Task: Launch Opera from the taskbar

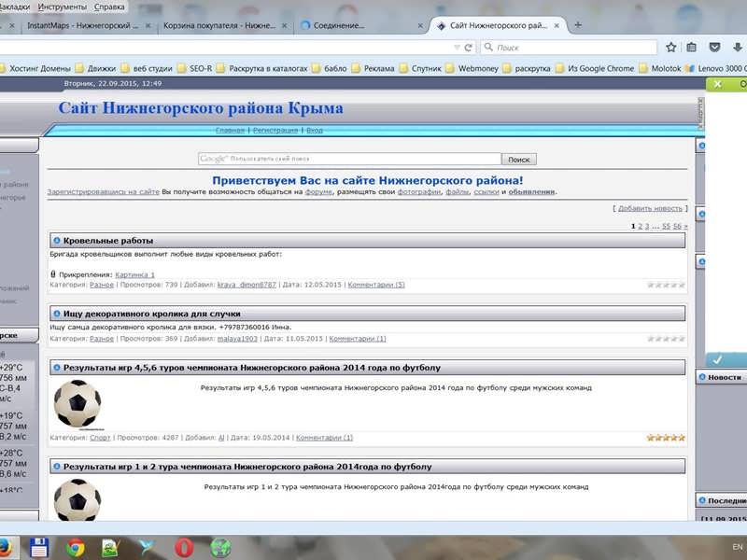Action: tap(185, 547)
